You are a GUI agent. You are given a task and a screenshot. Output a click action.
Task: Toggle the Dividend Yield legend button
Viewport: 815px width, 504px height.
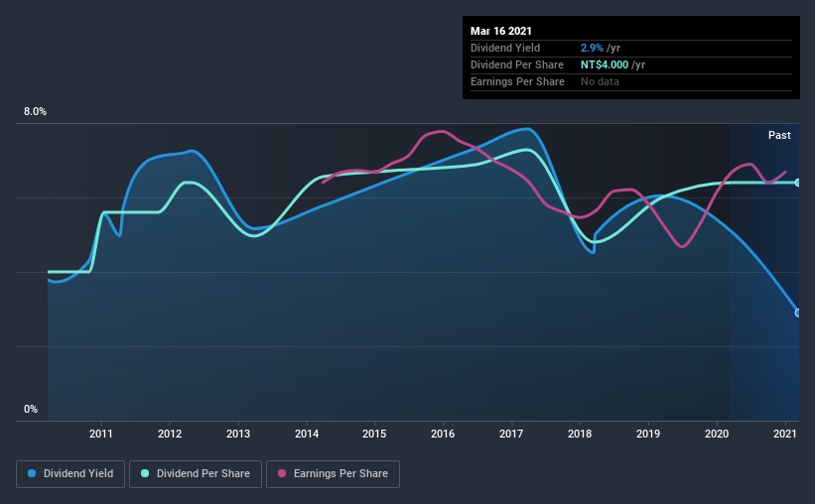[x=70, y=474]
